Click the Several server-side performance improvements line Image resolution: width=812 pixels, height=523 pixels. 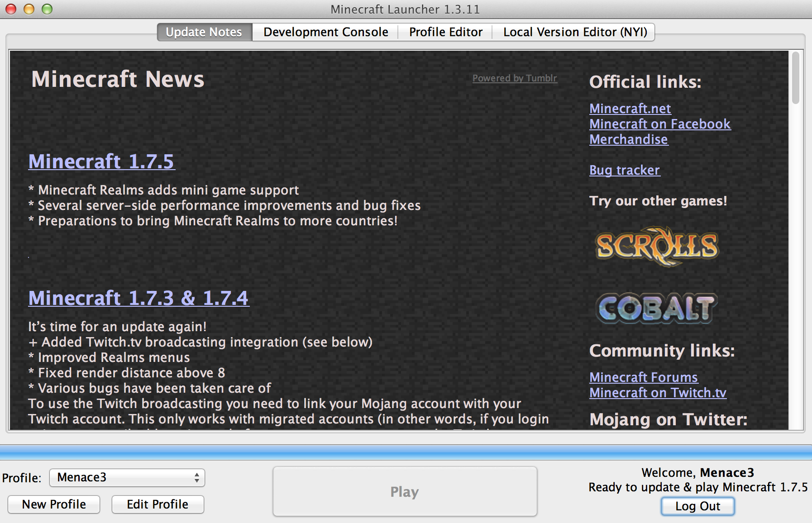tap(224, 205)
